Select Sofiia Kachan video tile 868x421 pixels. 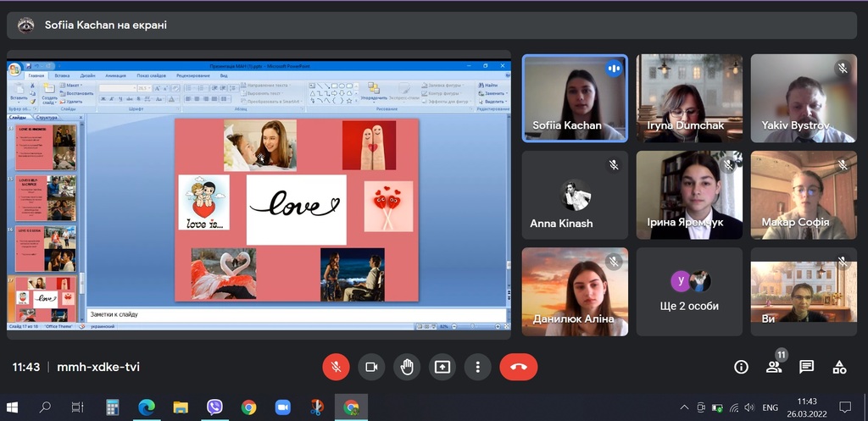(575, 98)
